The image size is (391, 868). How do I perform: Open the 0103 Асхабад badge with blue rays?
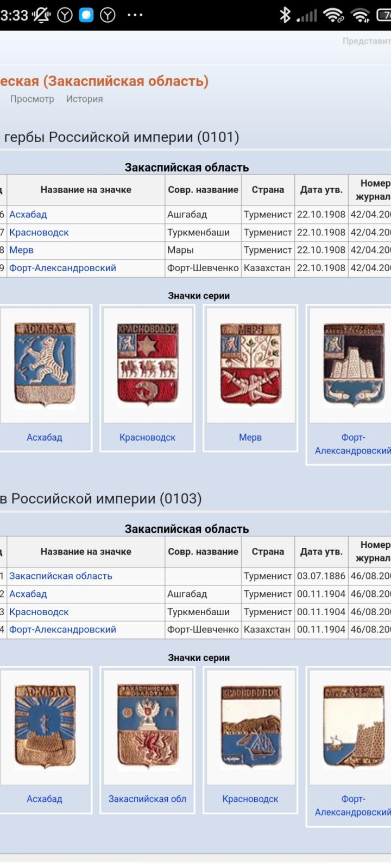point(45,726)
